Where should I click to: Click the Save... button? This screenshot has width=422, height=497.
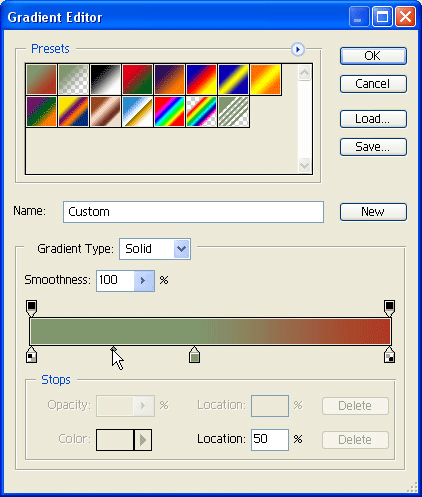tap(373, 147)
